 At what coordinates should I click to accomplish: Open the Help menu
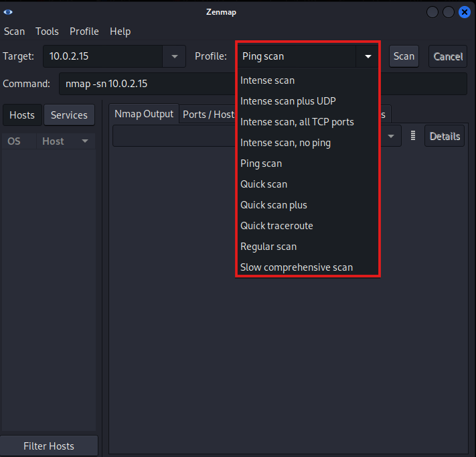[121, 31]
